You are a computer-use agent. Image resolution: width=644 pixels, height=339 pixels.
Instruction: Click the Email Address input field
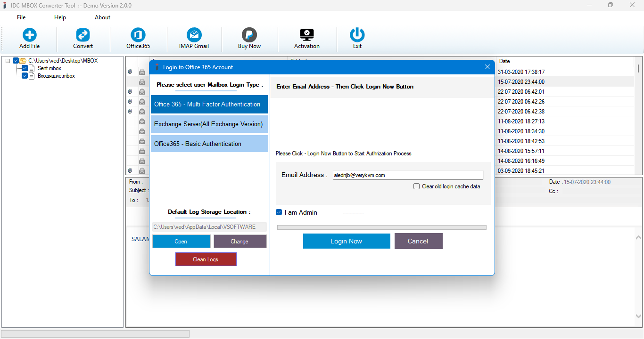click(408, 175)
